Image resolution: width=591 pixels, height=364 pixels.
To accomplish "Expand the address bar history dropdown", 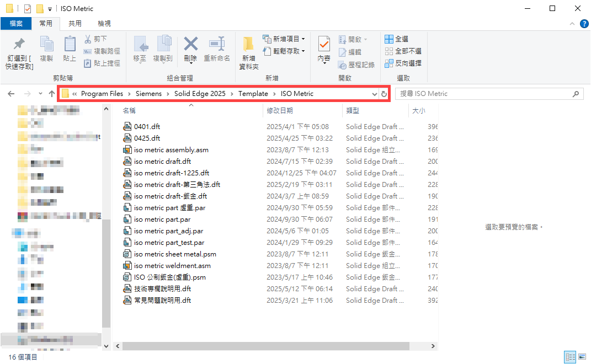I will tap(374, 94).
